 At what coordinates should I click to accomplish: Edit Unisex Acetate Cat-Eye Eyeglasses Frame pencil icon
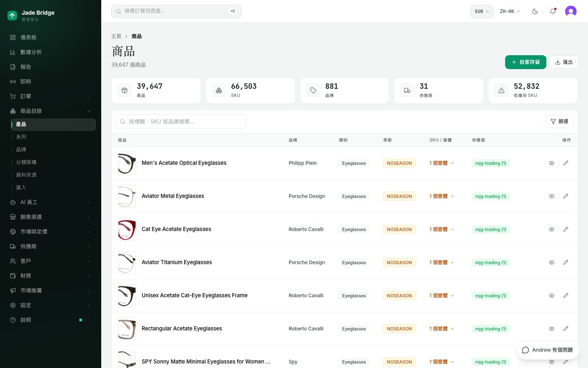point(566,296)
